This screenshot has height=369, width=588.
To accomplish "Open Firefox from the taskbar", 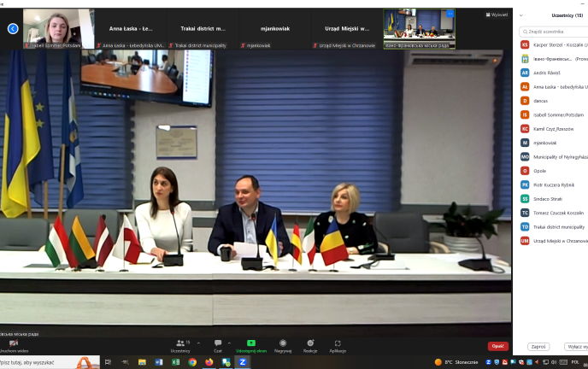I will 209,362.
